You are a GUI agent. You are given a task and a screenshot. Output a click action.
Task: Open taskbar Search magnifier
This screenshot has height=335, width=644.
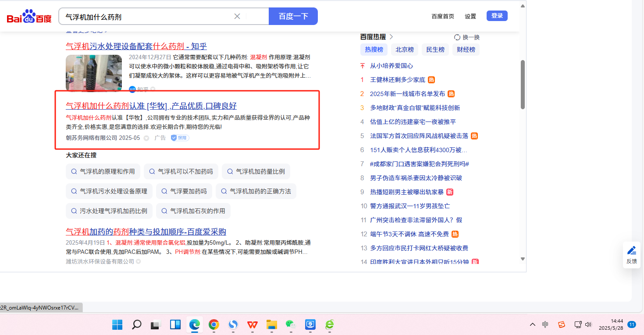(x=137, y=324)
